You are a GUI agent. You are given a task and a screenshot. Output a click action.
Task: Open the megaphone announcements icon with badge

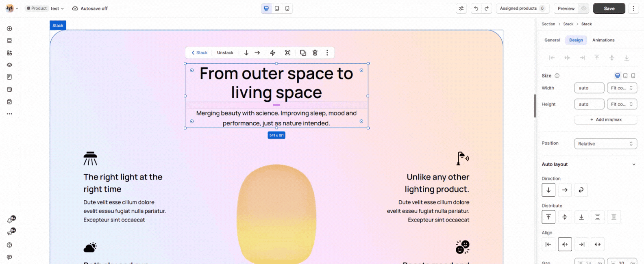(x=10, y=232)
